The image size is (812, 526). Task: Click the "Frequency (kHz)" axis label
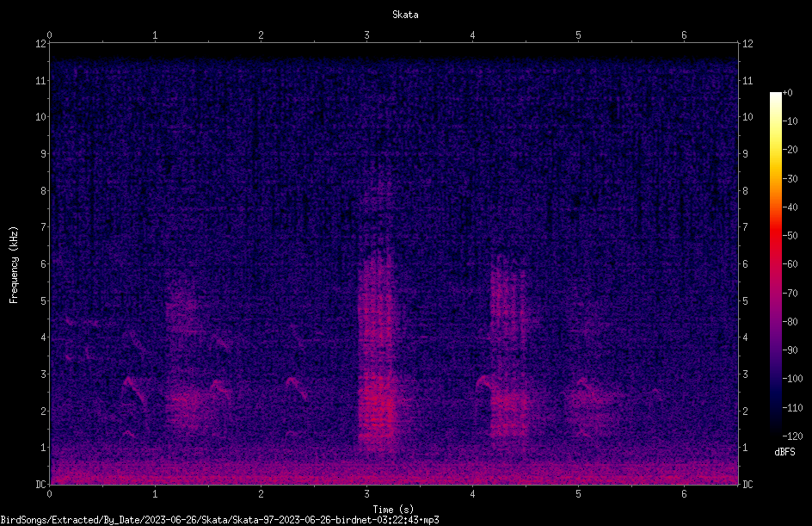click(x=14, y=265)
